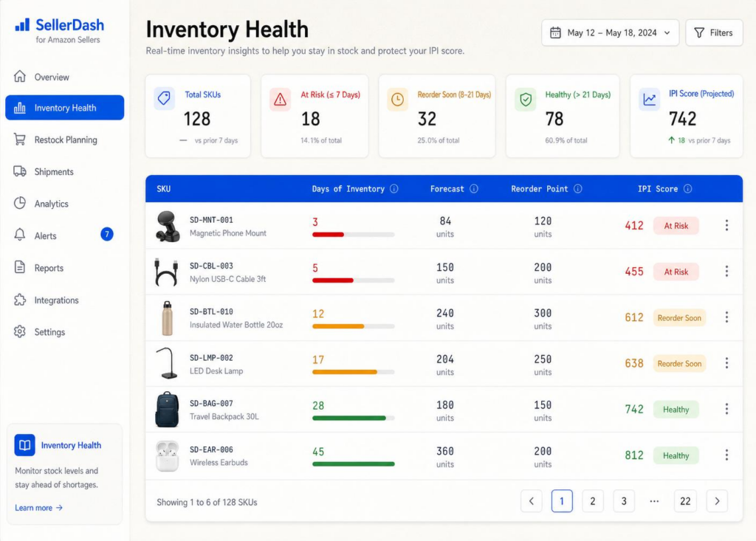Click the IPI Score column info icon
The width and height of the screenshot is (756, 541).
(687, 188)
